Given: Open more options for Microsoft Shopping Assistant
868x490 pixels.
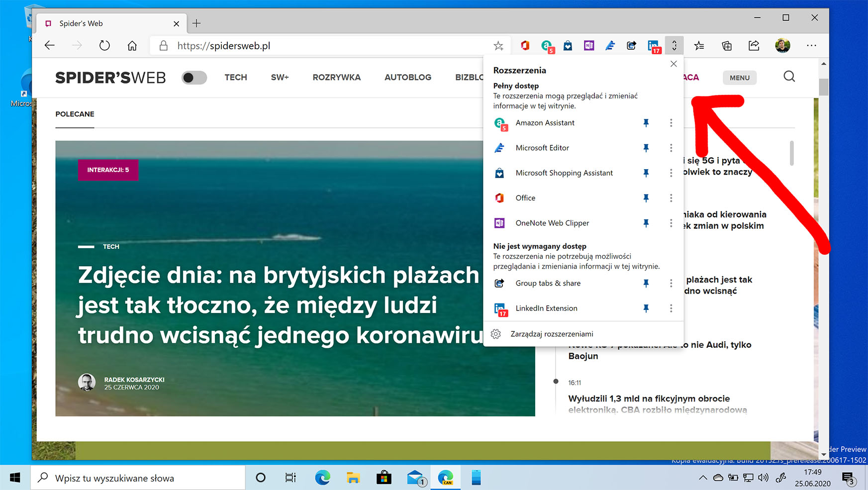Looking at the screenshot, I should [x=671, y=173].
